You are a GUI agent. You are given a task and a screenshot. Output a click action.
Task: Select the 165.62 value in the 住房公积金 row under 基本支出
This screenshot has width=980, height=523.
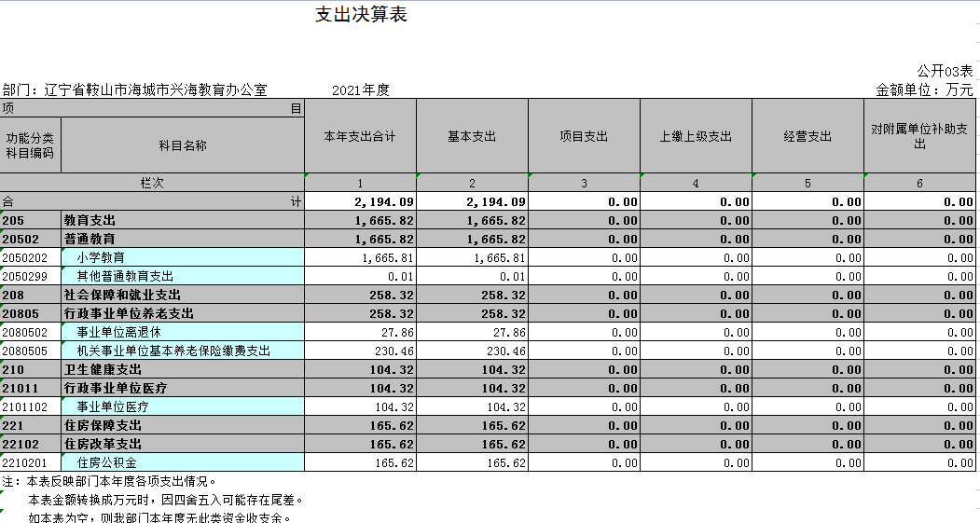tap(472, 463)
